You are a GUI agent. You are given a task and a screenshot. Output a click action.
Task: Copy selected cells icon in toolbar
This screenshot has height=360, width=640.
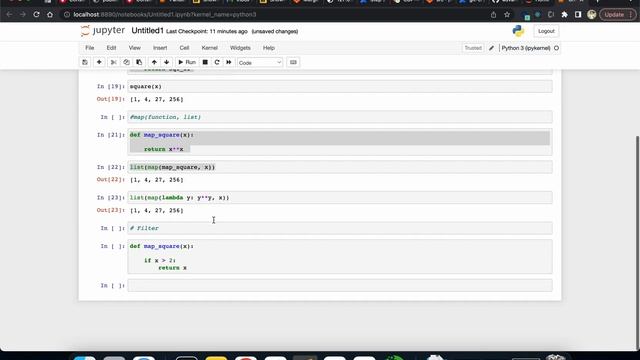click(126, 62)
